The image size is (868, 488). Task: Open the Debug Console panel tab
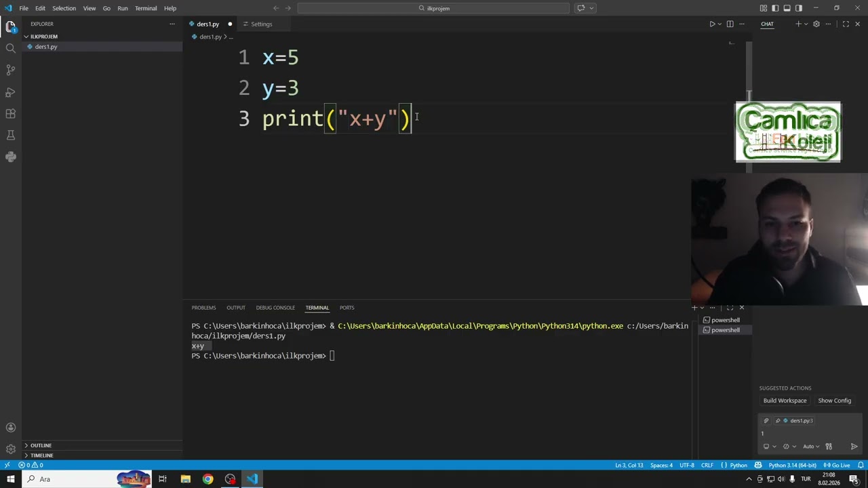coord(275,308)
